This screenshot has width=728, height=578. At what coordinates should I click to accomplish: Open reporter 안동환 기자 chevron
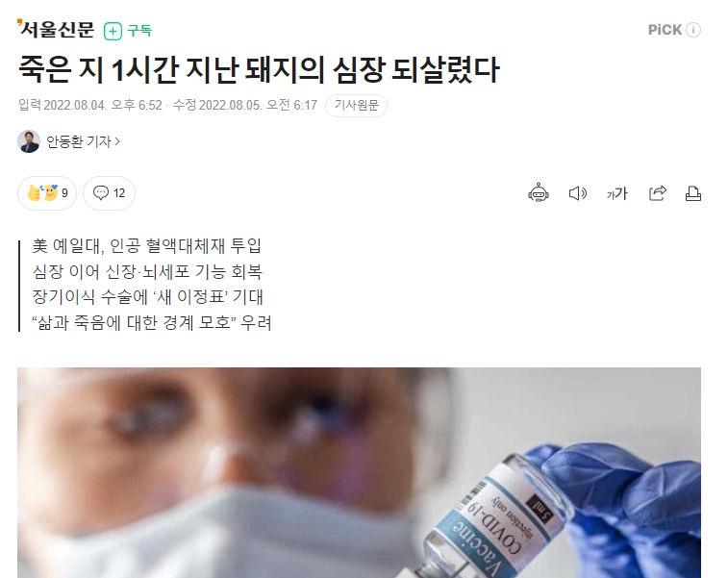coord(117,141)
